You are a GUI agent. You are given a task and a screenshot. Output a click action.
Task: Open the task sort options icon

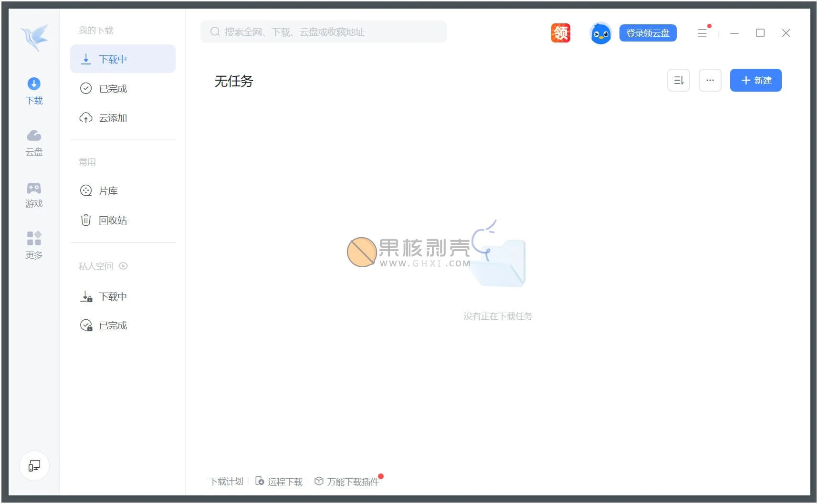click(x=679, y=80)
